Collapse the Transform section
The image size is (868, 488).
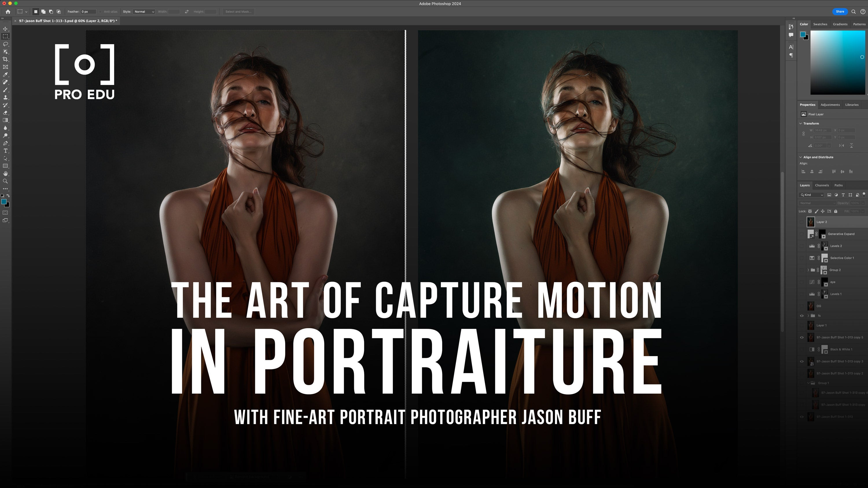pyautogui.click(x=801, y=123)
